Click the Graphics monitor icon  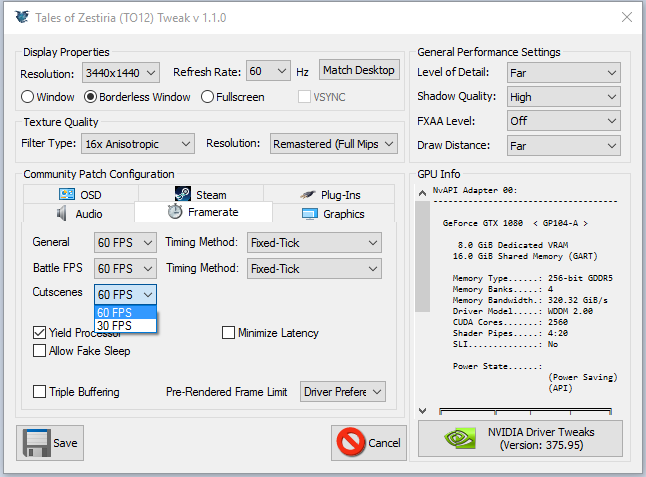click(310, 214)
